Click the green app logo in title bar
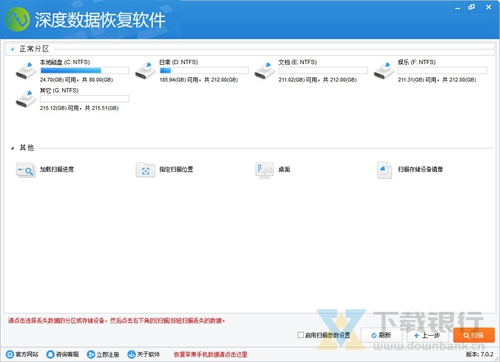 pyautogui.click(x=18, y=19)
